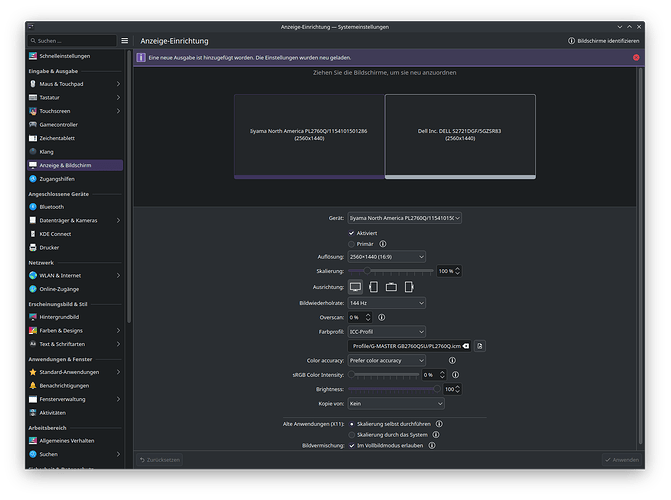Show info about Skalierung selbst durchführen
The width and height of the screenshot is (671, 500).
click(439, 424)
